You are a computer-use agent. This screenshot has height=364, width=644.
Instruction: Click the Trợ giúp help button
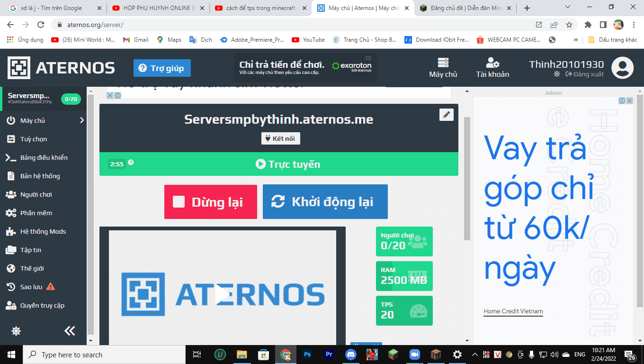[x=162, y=68]
